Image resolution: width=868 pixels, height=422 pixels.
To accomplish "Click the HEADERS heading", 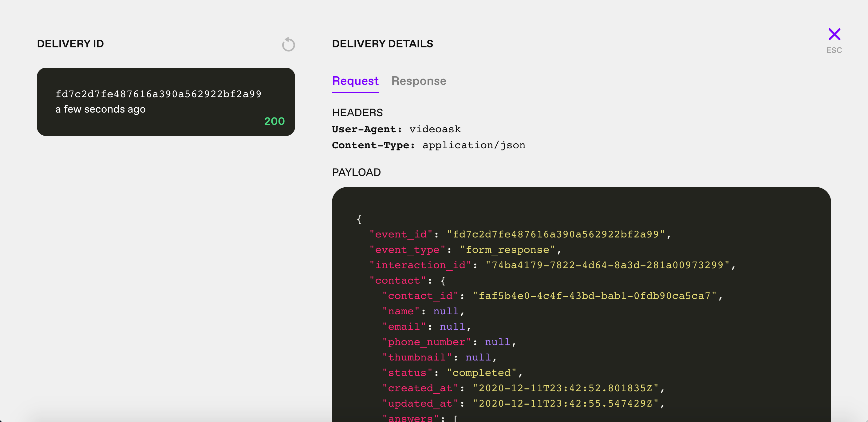I will [357, 113].
